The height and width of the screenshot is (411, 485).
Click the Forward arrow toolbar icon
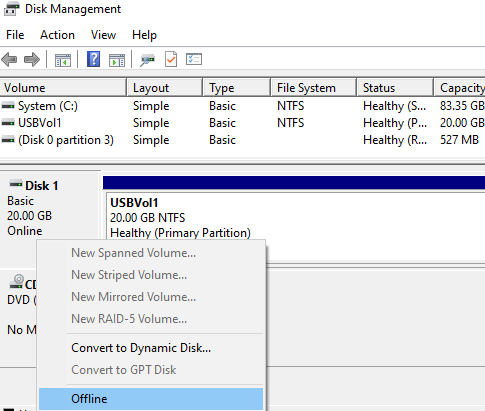click(x=32, y=60)
